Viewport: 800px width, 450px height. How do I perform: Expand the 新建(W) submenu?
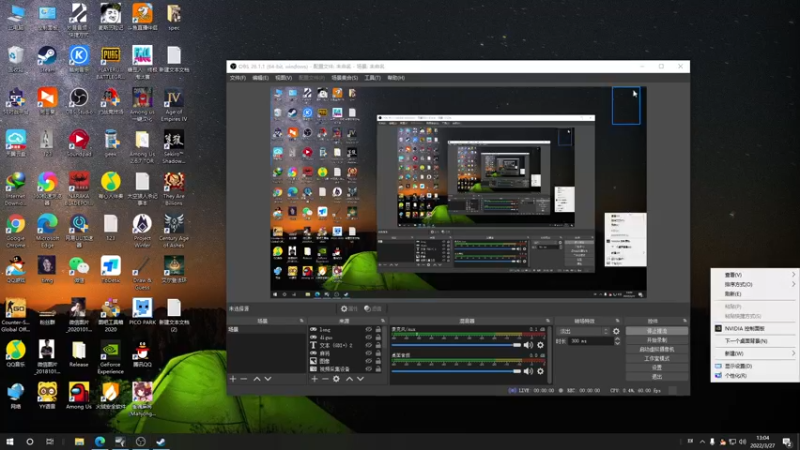[x=755, y=353]
